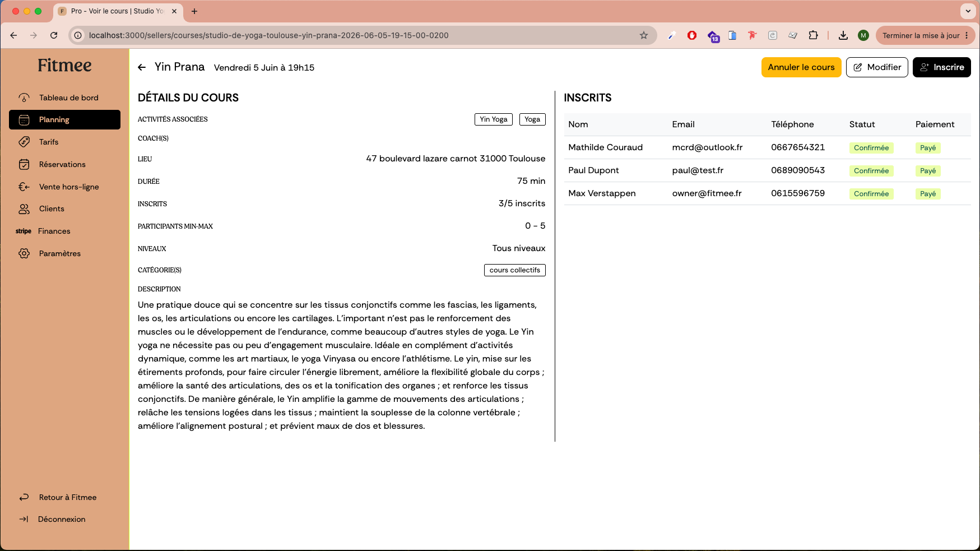Click the Tableau de bord gauge icon
This screenshot has width=980, height=551.
tap(24, 98)
